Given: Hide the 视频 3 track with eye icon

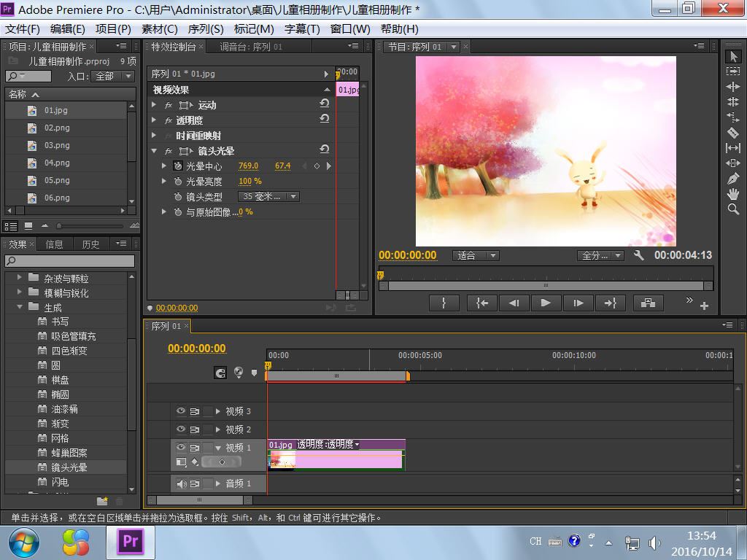Looking at the screenshot, I should pyautogui.click(x=181, y=411).
